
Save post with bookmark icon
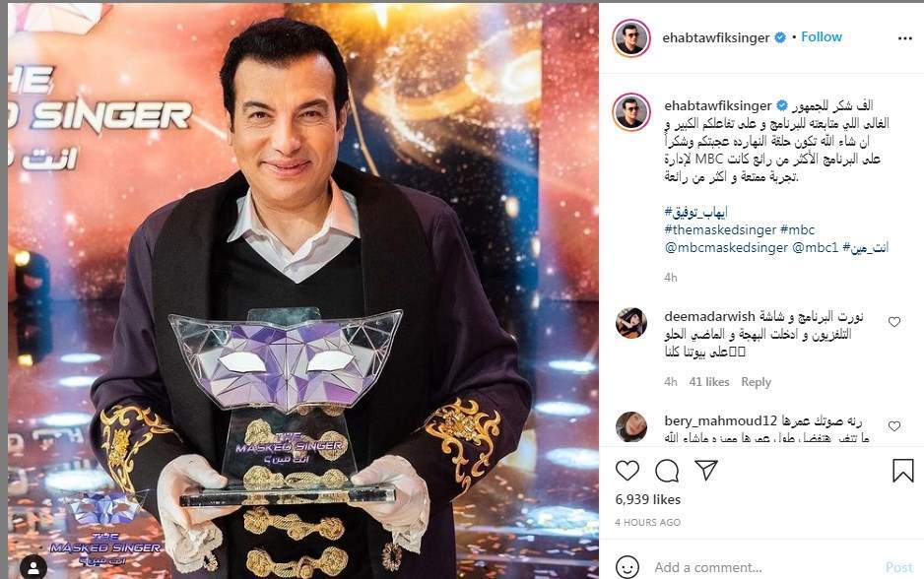coord(902,471)
